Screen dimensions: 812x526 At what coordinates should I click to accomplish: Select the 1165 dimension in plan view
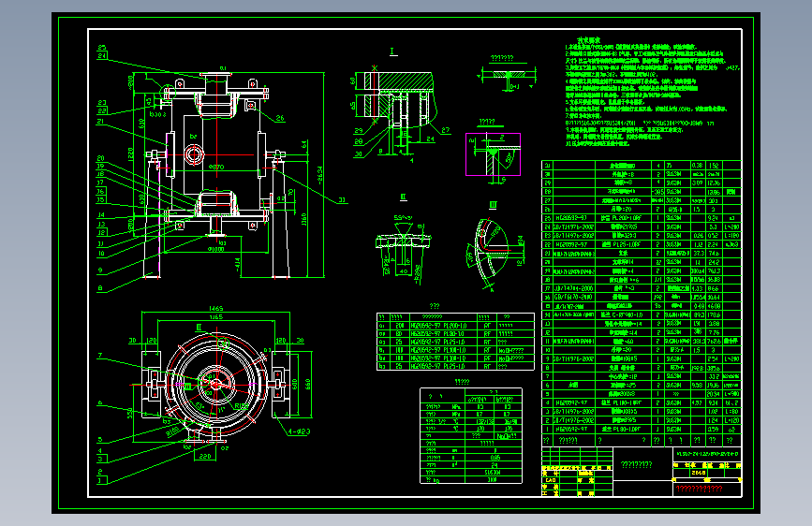(x=216, y=317)
